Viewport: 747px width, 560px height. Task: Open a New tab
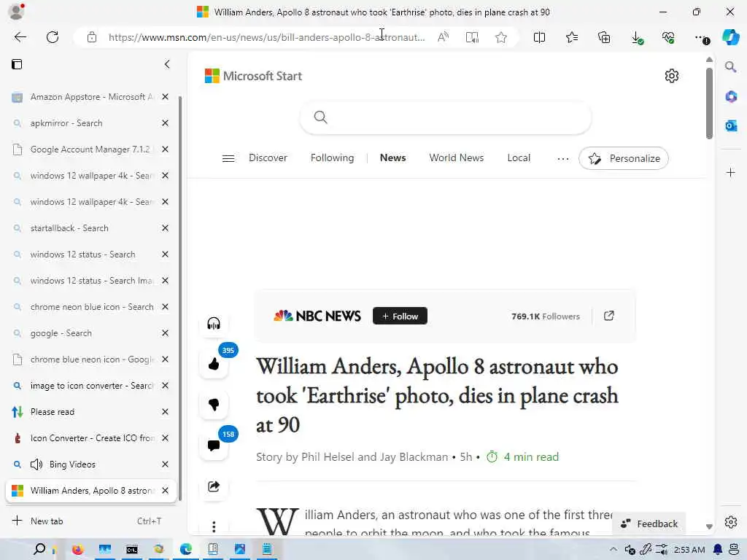pos(90,521)
